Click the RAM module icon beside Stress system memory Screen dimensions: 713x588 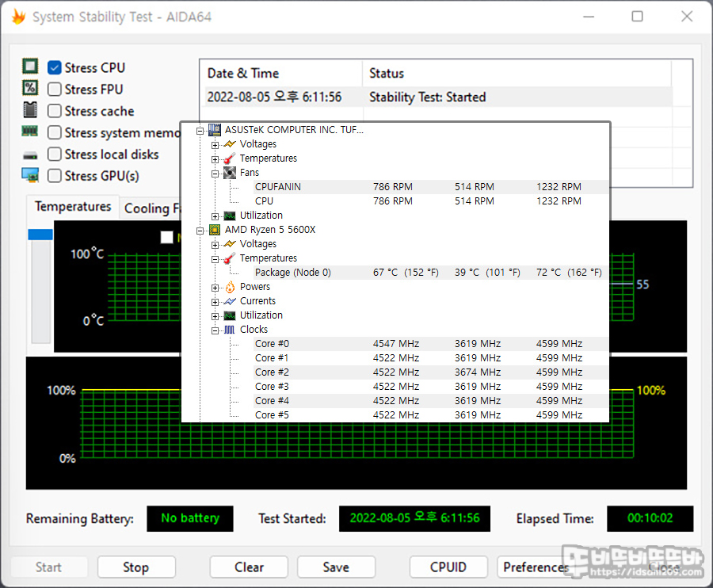pyautogui.click(x=30, y=132)
